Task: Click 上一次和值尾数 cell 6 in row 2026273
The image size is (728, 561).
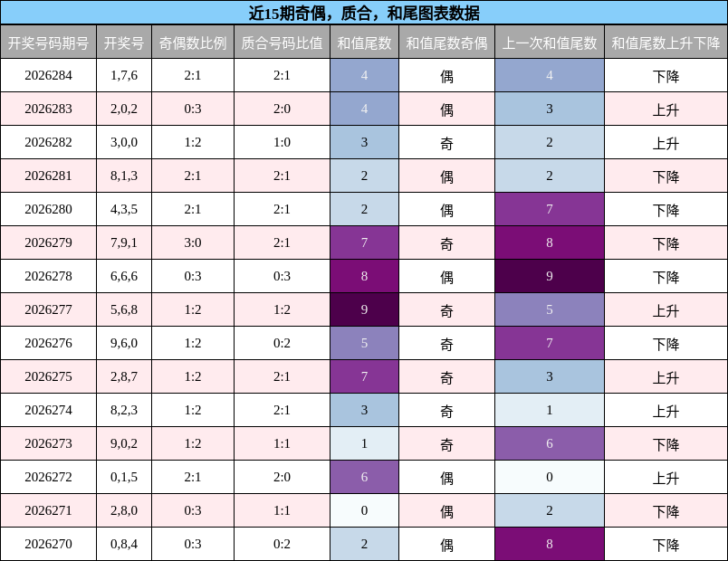Action: point(550,443)
